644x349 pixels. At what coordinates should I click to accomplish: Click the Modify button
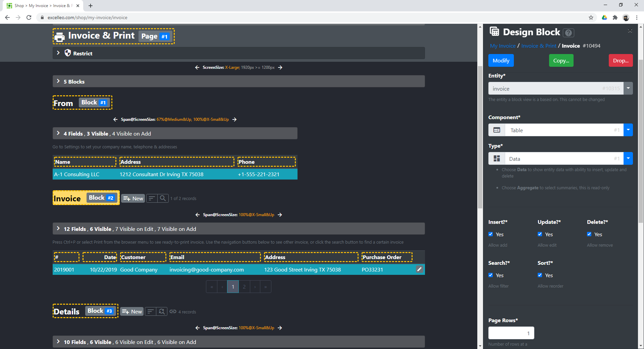point(501,60)
